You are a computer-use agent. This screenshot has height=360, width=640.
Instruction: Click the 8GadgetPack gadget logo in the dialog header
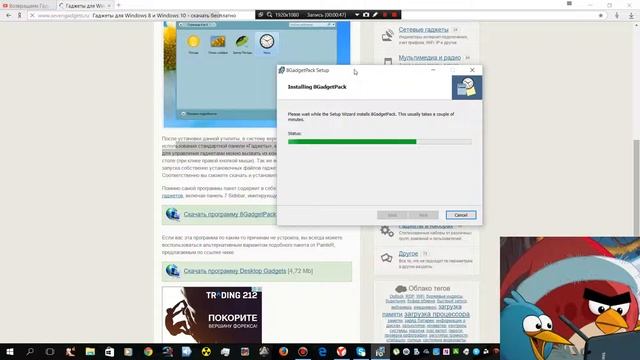467,87
